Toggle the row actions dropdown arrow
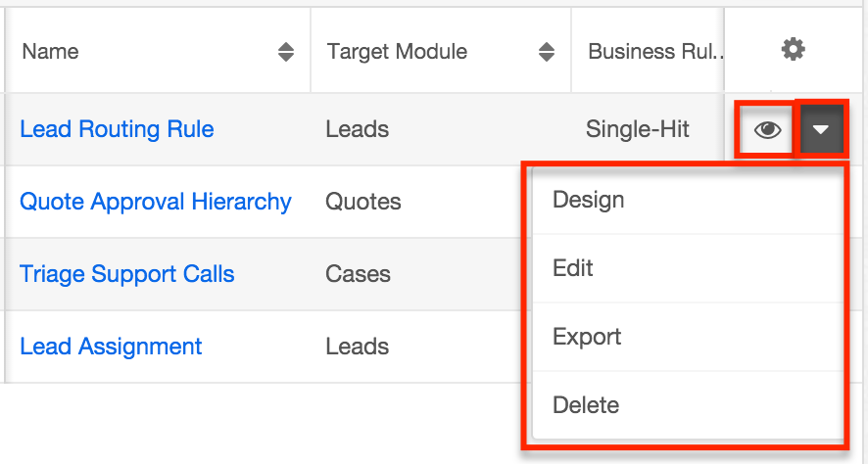Screen dimensions: 868x464 coord(821,129)
